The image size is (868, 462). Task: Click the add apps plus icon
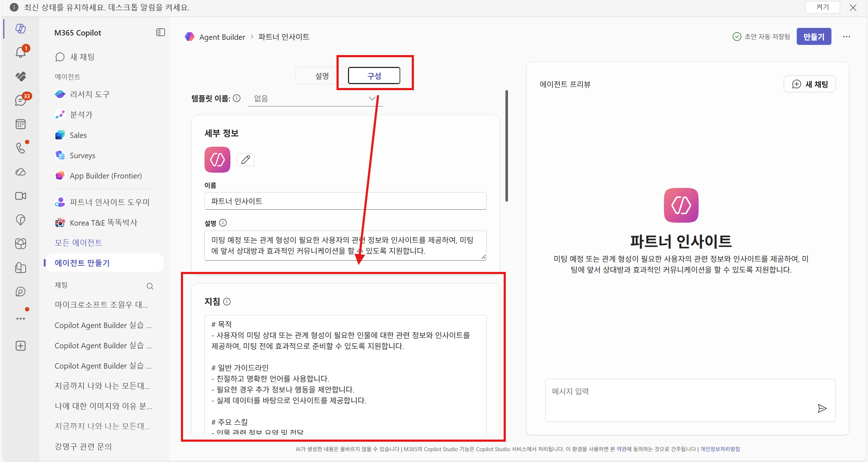[x=21, y=346]
